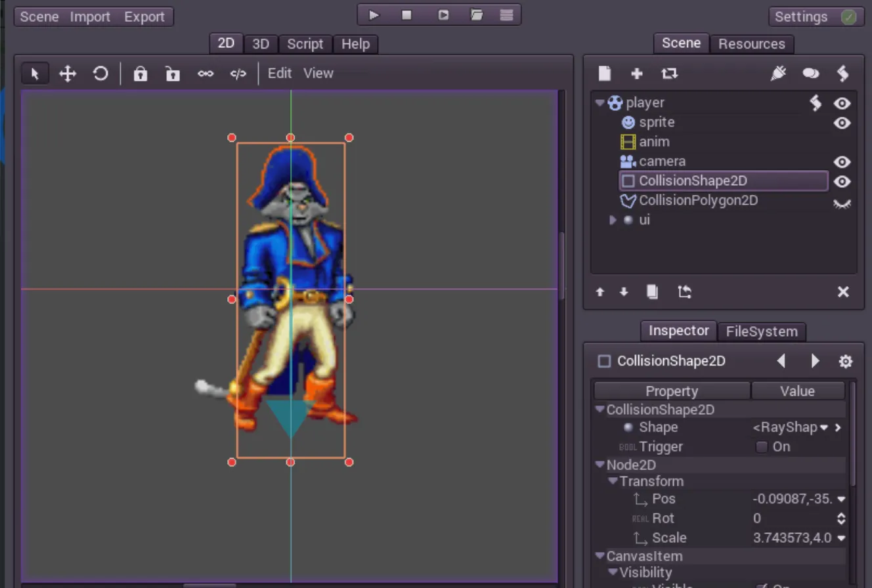Image resolution: width=872 pixels, height=588 pixels.
Task: Open the Edit menu in canvas toolbar
Action: 280,73
